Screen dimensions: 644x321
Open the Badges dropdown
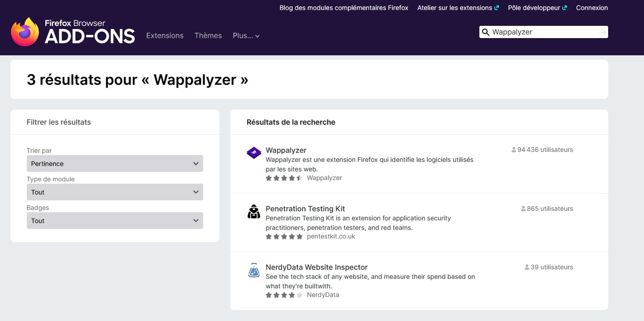(x=115, y=221)
